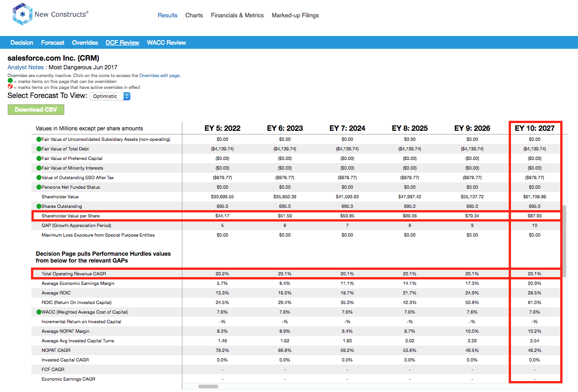Click the EY 9: 2026 column header
The image size is (578, 392).
click(x=472, y=128)
